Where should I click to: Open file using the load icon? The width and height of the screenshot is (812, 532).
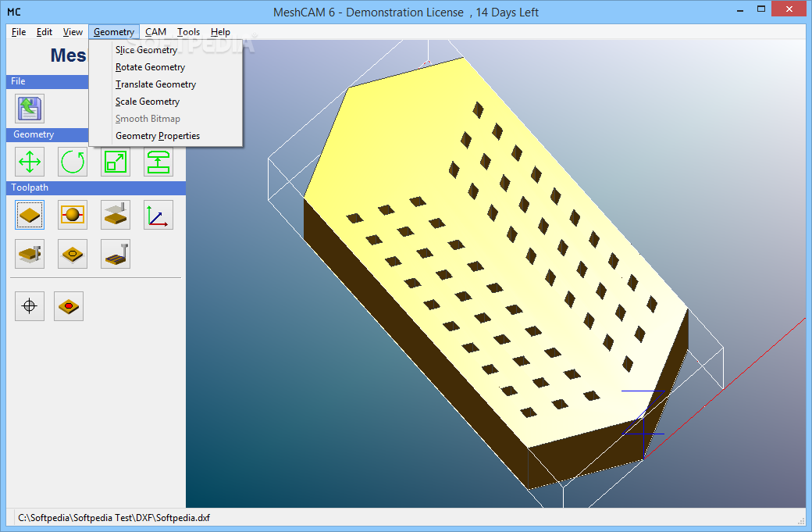(30, 109)
